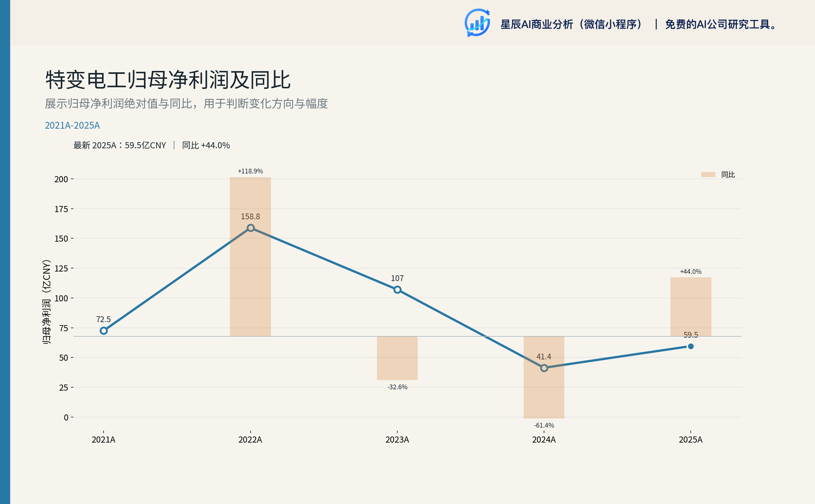Click the y-axis label 归母净利润（亿CNY）

47,302
